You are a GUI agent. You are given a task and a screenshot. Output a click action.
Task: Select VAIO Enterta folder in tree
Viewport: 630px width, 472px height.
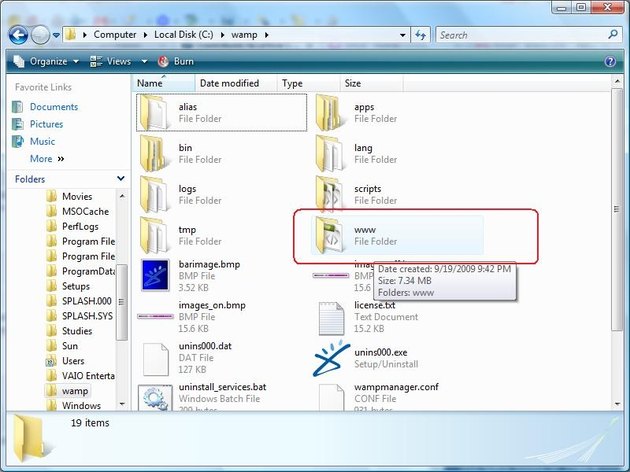click(88, 376)
